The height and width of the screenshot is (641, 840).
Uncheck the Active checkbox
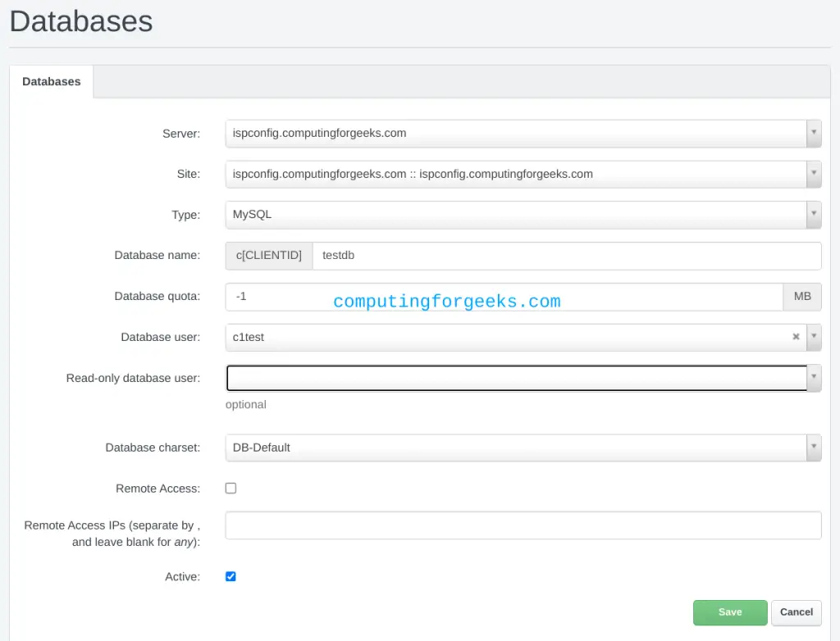click(231, 577)
